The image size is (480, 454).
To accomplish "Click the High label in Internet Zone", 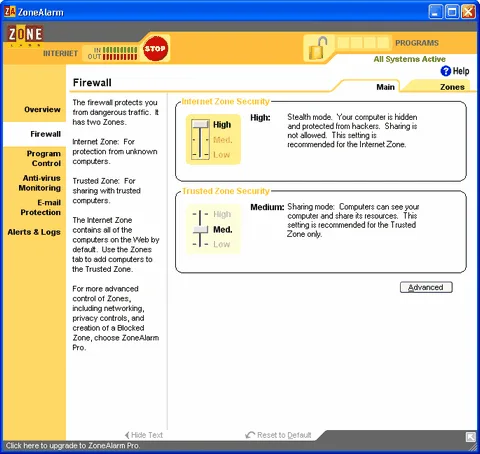I will tap(222, 124).
